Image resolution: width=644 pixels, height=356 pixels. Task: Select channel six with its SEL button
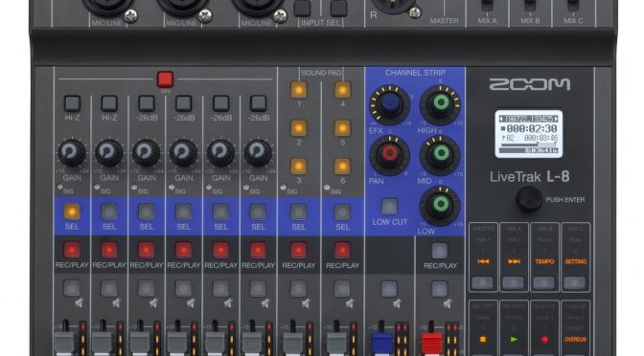pos(258,211)
